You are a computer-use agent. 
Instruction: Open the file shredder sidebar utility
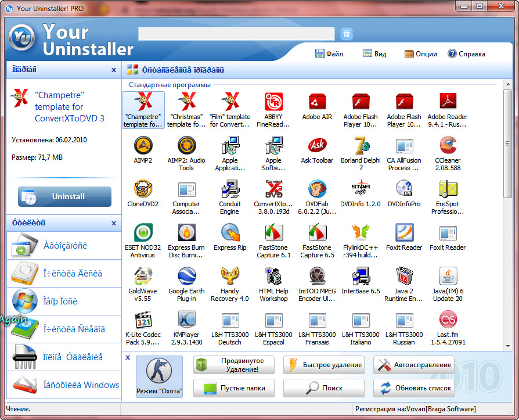point(64,357)
